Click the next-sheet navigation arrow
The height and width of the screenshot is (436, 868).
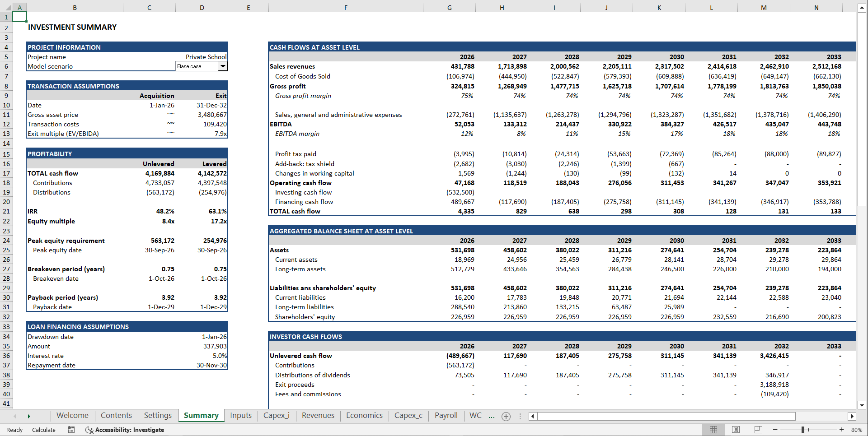coord(28,416)
